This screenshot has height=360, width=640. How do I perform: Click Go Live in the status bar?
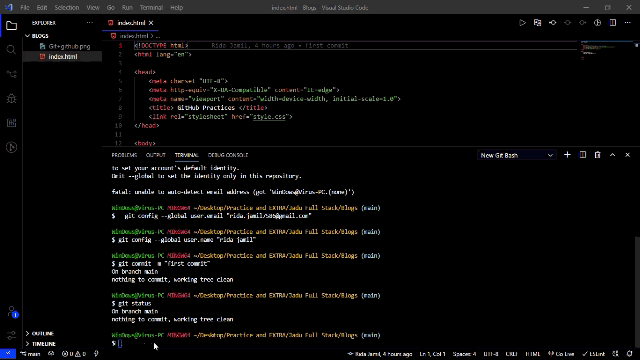561,354
